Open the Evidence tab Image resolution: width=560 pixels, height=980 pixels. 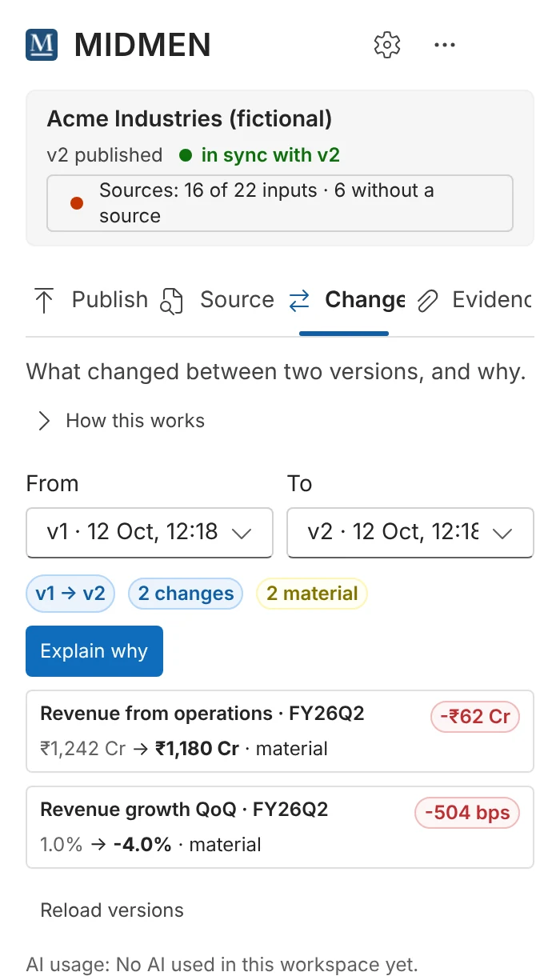(x=474, y=300)
